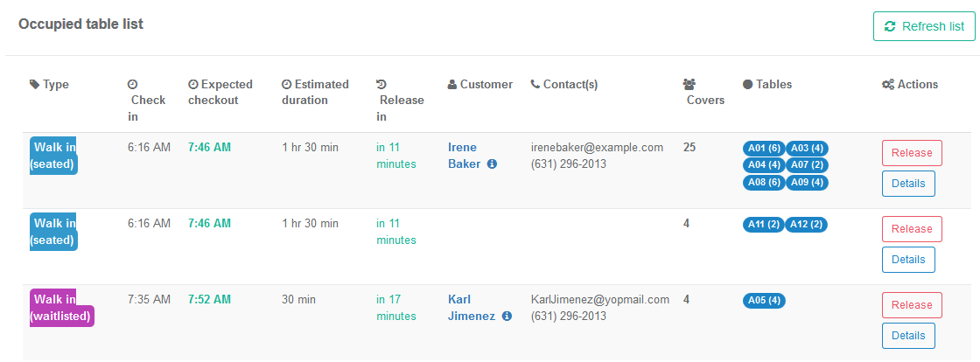Click the history icon above Release in header
The height and width of the screenshot is (362, 980).
[x=381, y=84]
